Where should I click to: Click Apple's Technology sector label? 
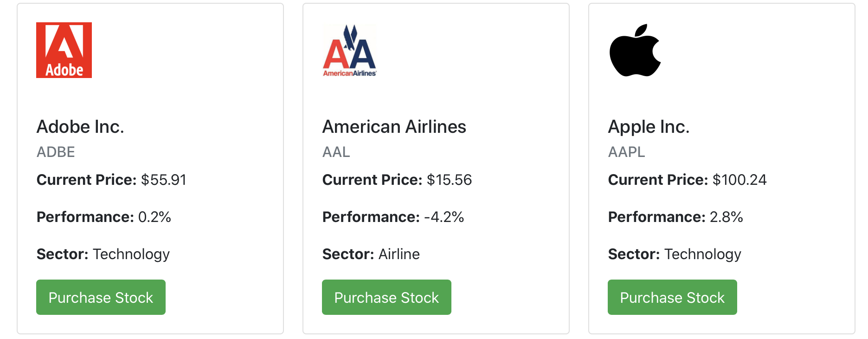[702, 254]
